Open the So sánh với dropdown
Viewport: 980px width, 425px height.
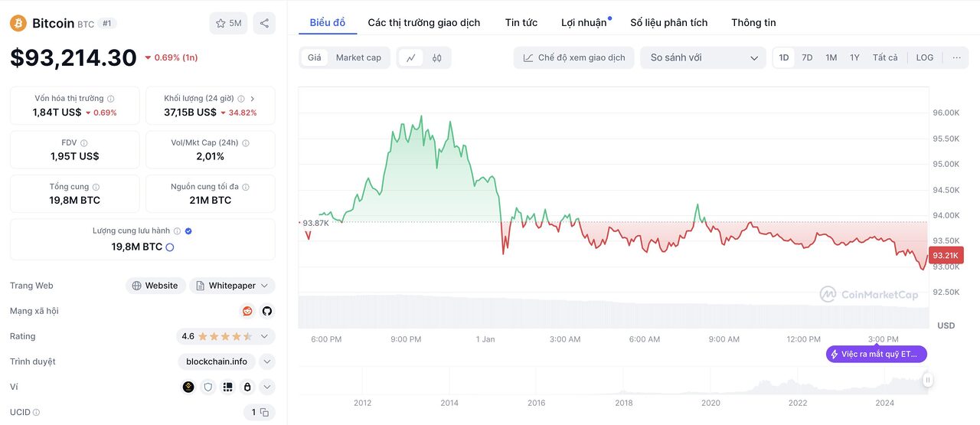(x=704, y=57)
